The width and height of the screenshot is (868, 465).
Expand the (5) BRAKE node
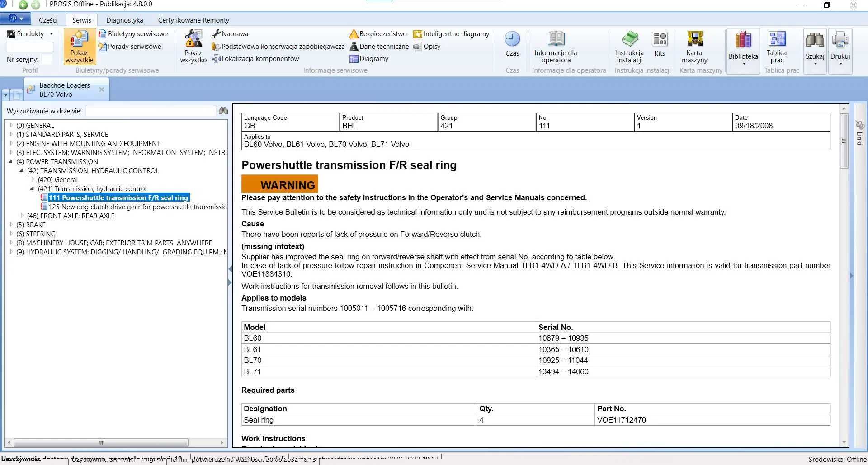click(x=11, y=225)
